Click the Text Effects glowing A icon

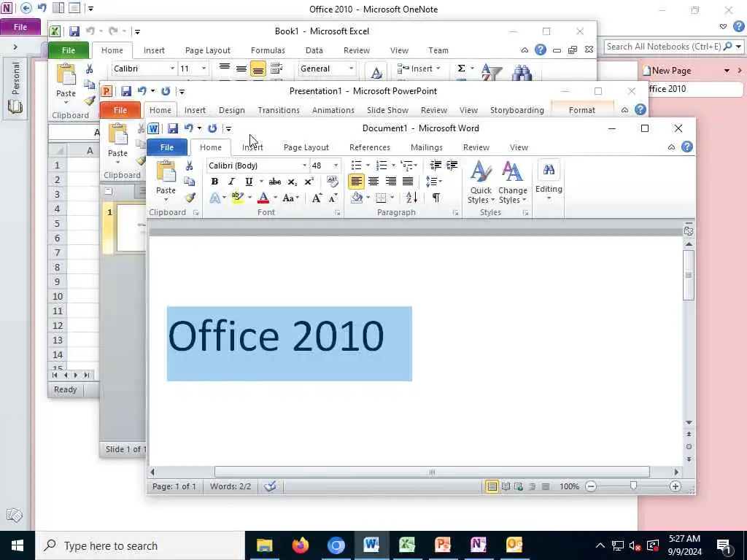click(x=215, y=198)
